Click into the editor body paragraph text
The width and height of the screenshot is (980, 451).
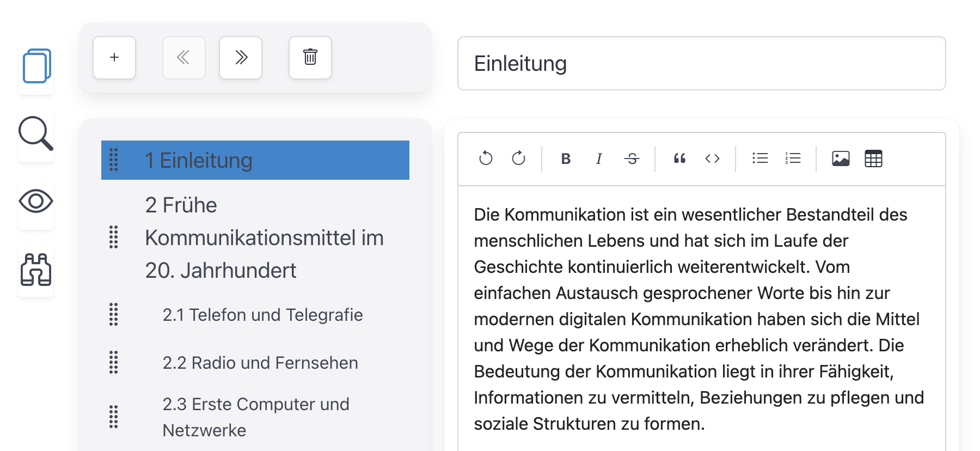tap(699, 319)
